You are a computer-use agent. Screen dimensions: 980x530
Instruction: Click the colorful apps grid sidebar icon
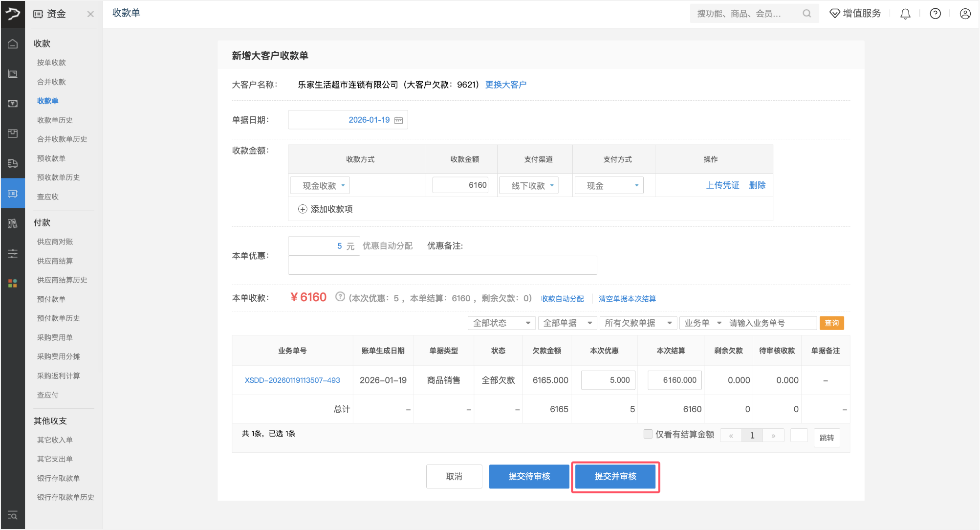point(13,283)
